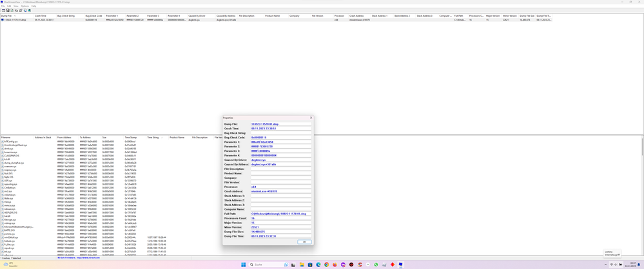This screenshot has height=269, width=644.
Task: Click the Dump File Size column header
Action: [527, 15]
